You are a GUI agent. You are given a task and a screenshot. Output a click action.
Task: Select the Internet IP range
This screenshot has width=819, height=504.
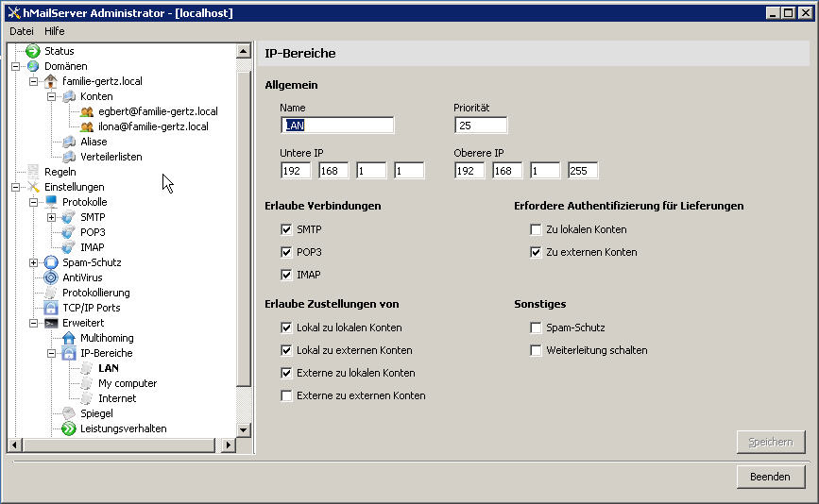(117, 398)
